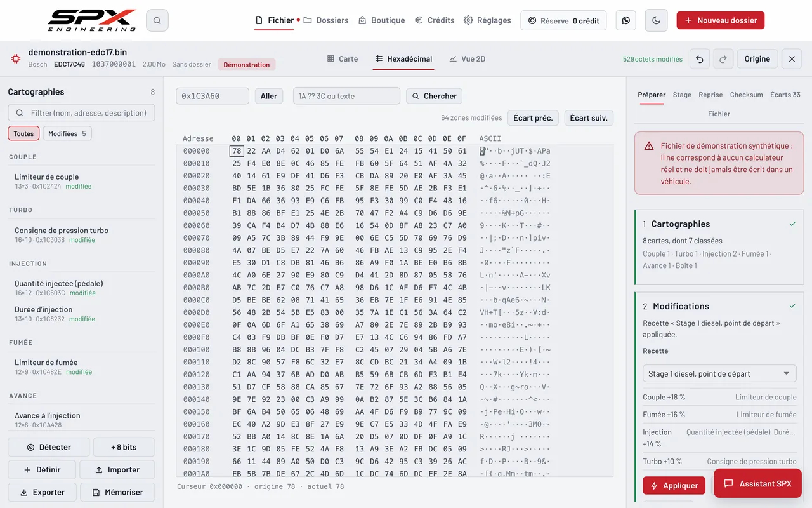
Task: Go to Dossiers
Action: click(x=326, y=20)
